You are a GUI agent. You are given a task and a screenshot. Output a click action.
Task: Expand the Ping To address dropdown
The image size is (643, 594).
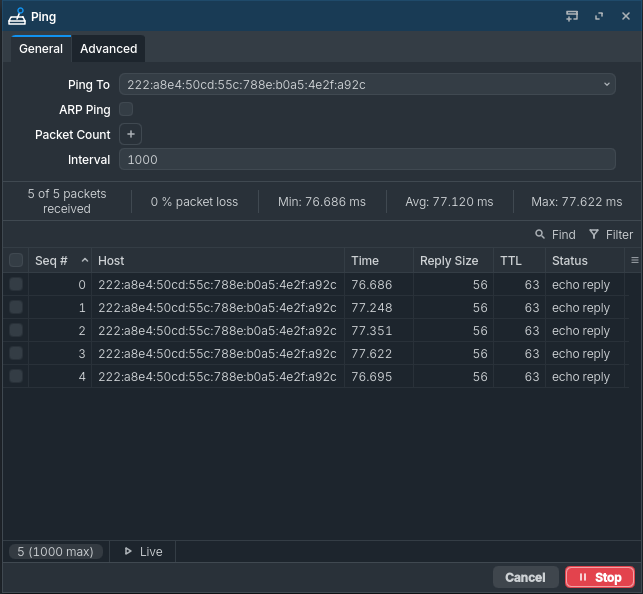607,85
